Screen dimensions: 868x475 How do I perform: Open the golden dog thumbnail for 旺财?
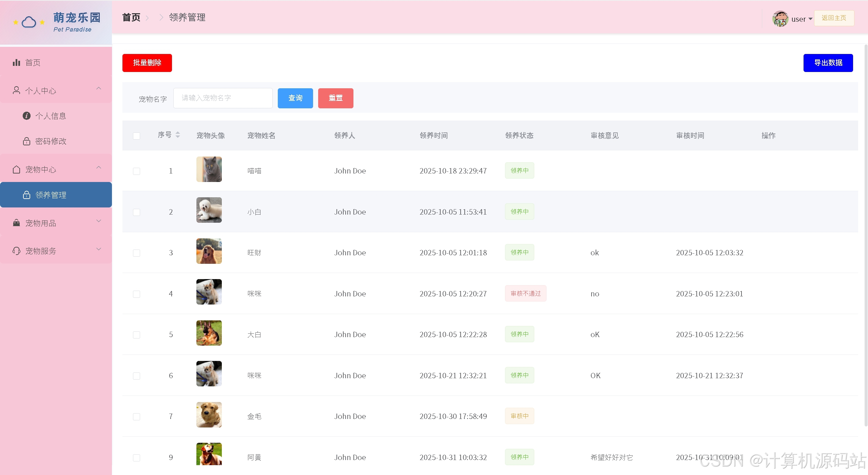pyautogui.click(x=209, y=251)
